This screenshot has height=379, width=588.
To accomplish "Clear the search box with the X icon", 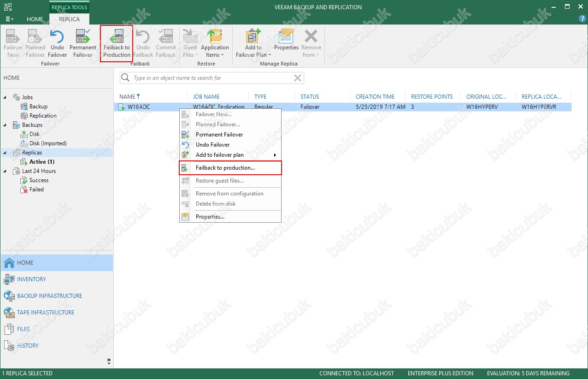I will (298, 78).
